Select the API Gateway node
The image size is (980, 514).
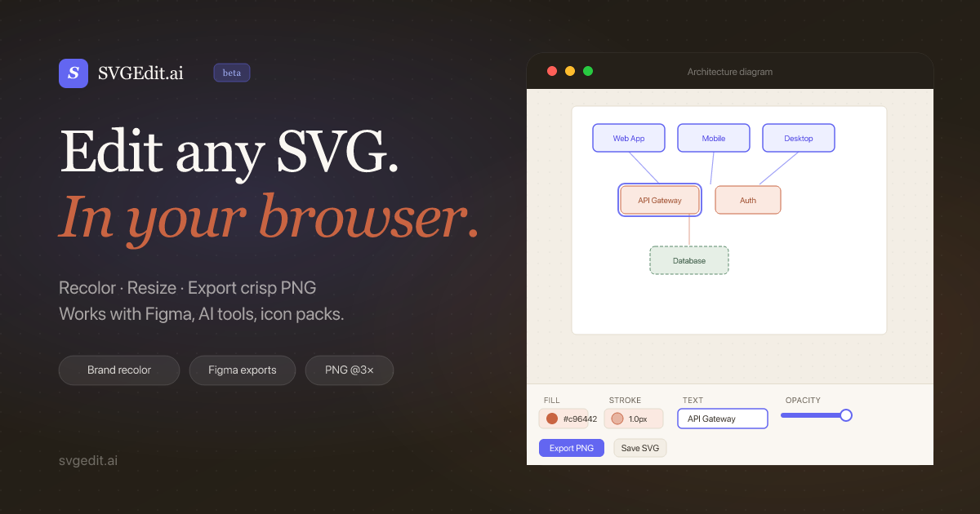[660, 200]
